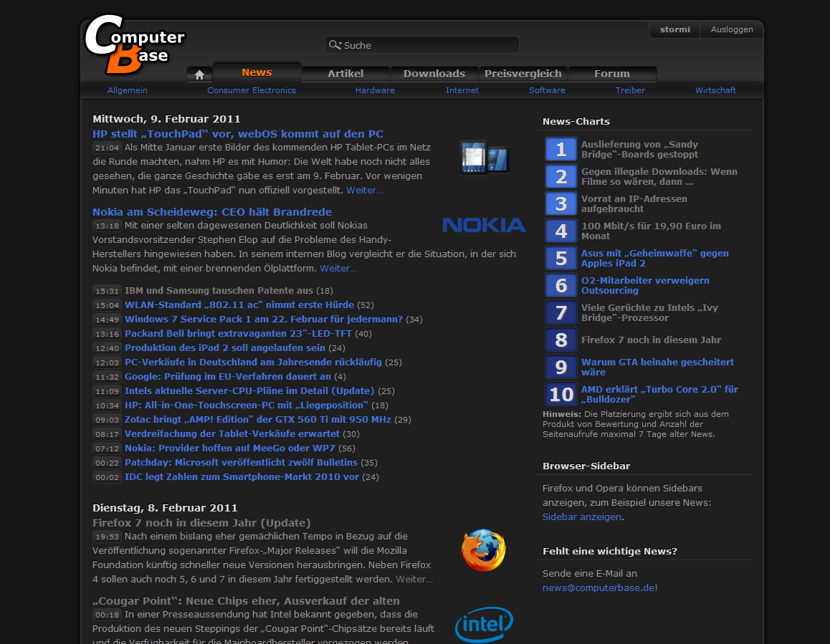Select the Consumer Electronics category
This screenshot has height=644, width=830.
pos(252,90)
